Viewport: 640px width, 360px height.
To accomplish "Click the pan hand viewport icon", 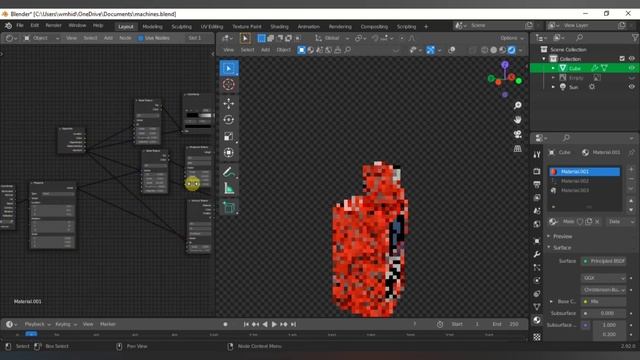I will 518,120.
